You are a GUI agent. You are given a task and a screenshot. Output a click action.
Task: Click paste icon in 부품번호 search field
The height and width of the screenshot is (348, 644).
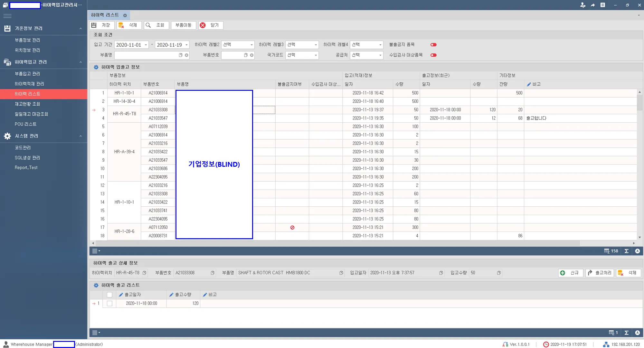click(x=246, y=55)
